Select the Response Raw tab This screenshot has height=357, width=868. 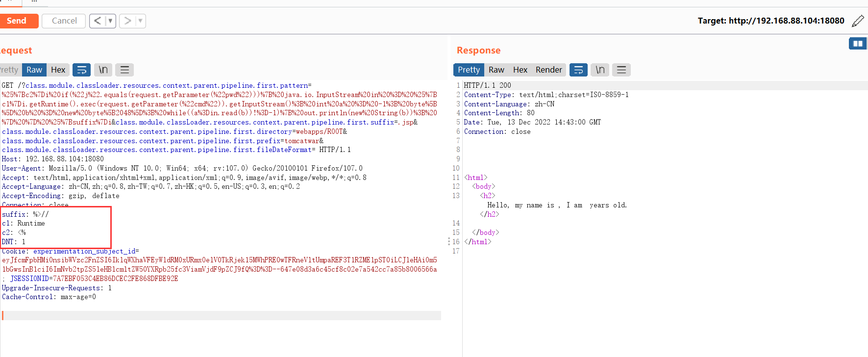coord(496,70)
